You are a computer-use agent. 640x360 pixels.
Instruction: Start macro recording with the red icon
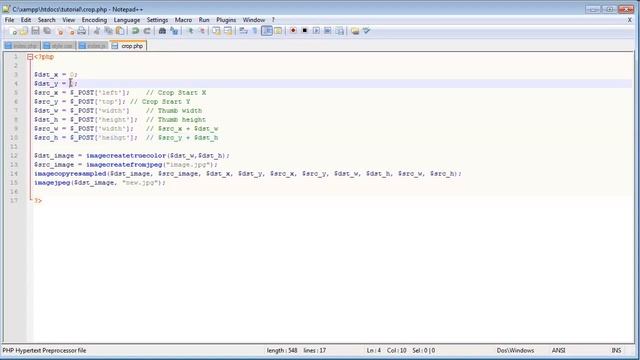(293, 31)
